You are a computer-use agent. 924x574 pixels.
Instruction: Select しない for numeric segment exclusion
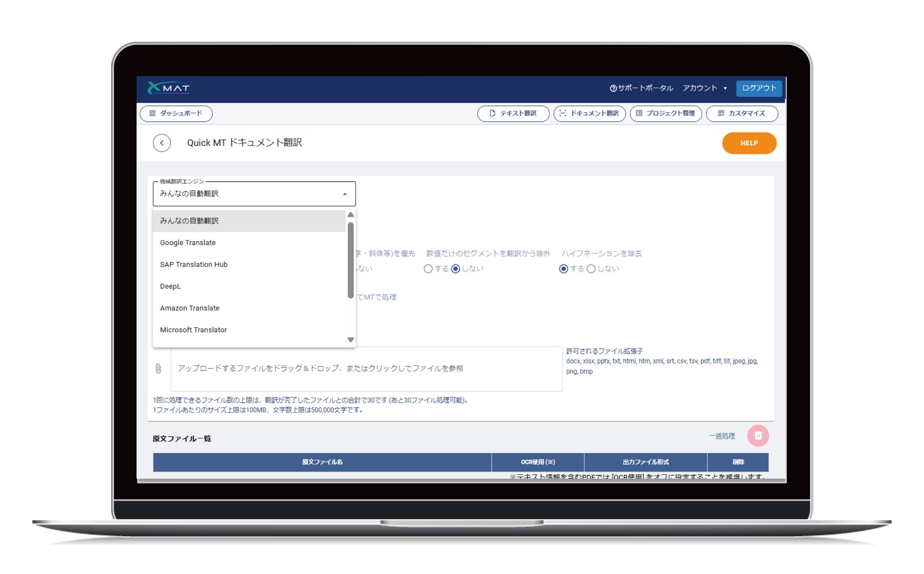(x=455, y=269)
